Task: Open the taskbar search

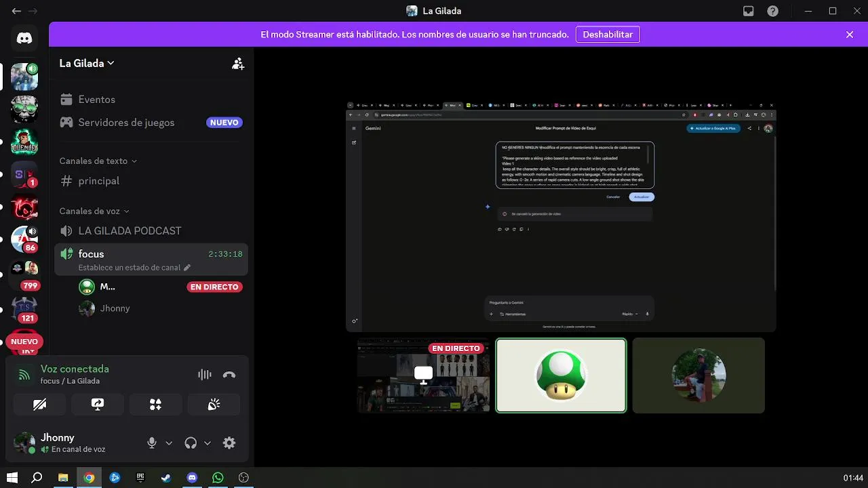Action: (x=37, y=478)
